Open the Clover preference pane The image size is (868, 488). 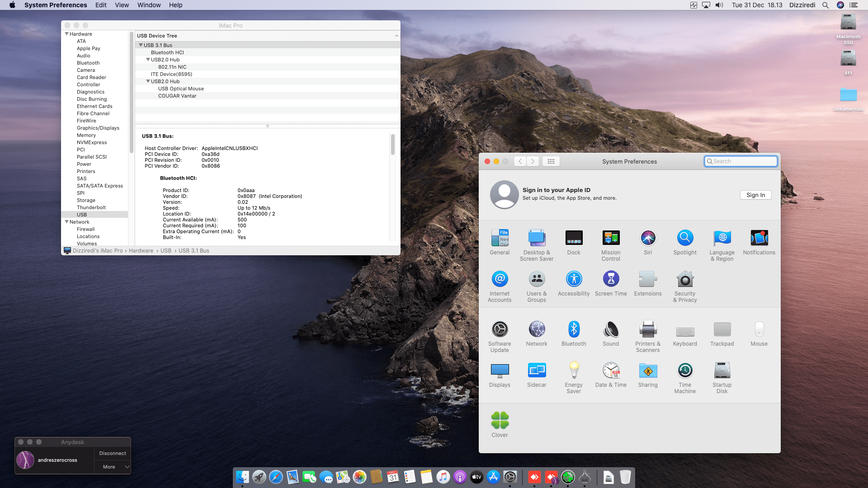pyautogui.click(x=500, y=421)
